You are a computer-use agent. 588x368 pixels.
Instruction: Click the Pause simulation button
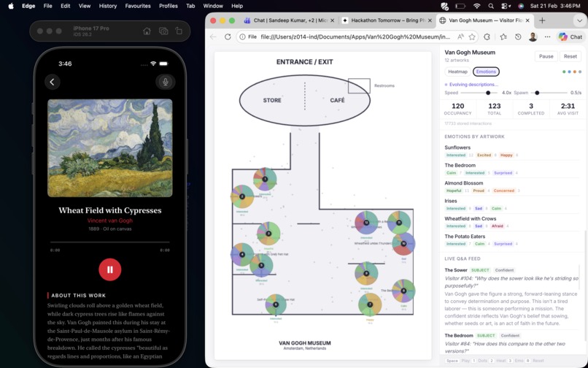tap(546, 56)
